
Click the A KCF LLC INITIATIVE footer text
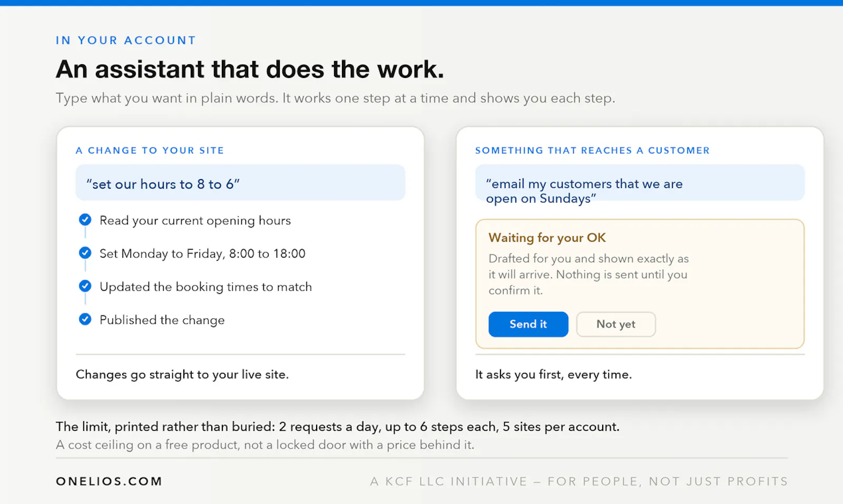click(x=579, y=481)
